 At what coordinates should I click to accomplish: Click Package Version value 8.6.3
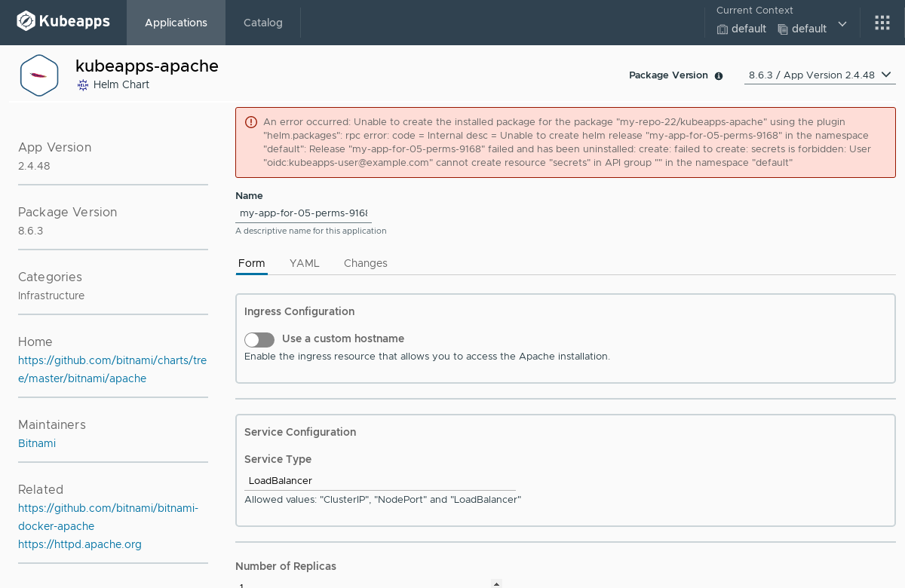pyautogui.click(x=31, y=231)
